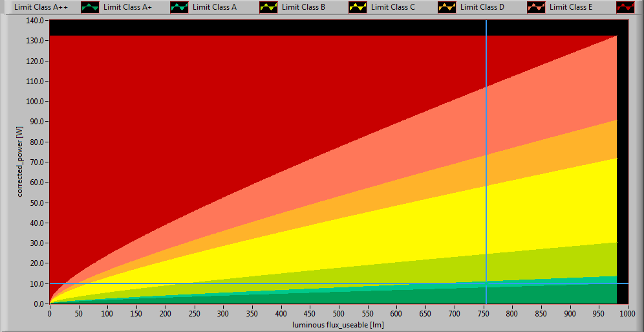
Task: Click the Limit Class B legend label text
Action: [x=303, y=8]
